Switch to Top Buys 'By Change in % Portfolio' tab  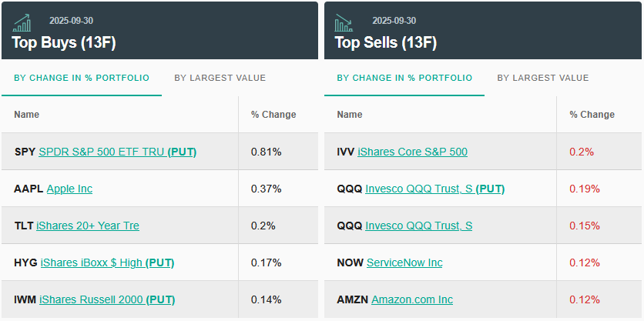(x=82, y=78)
